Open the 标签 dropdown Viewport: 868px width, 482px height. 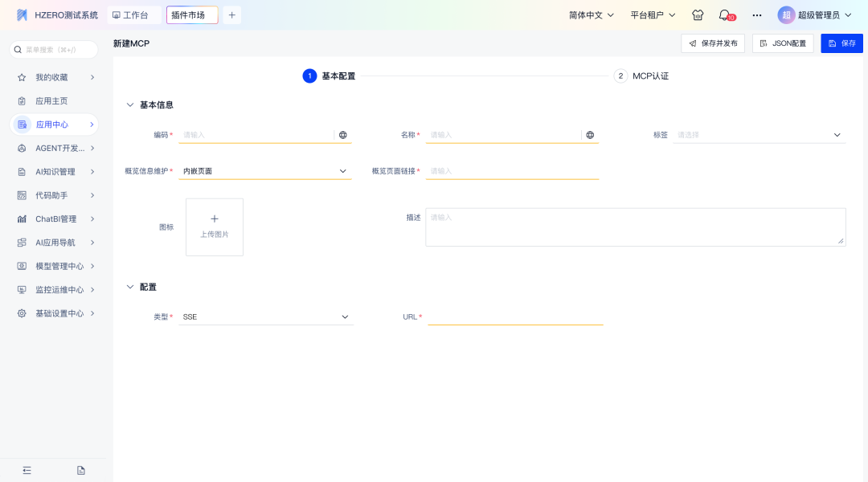[760, 135]
